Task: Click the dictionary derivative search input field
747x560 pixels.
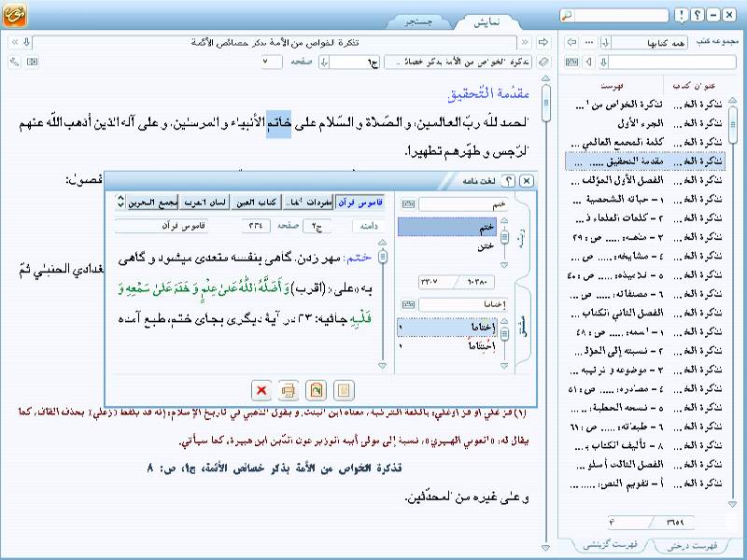Action: (463, 304)
